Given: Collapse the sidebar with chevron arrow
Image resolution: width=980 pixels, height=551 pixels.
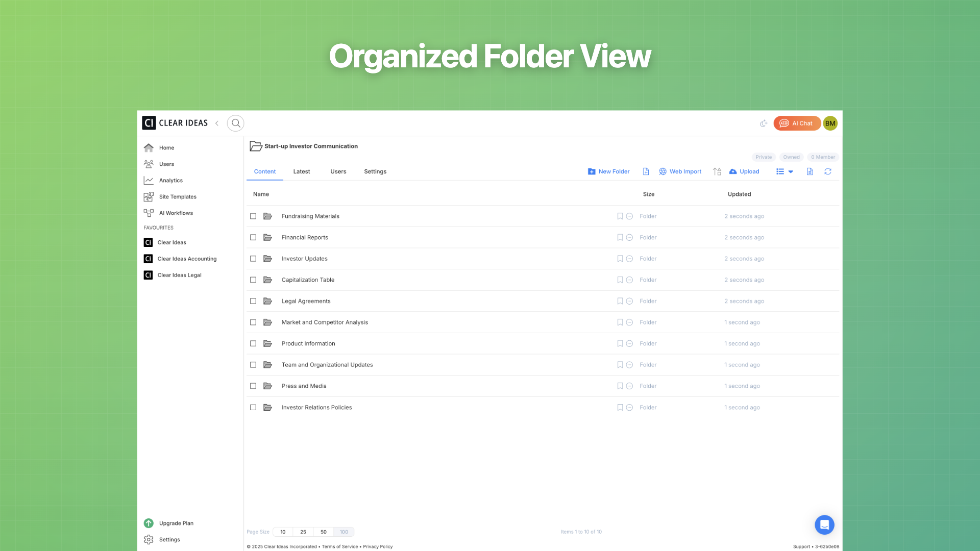Looking at the screenshot, I should click(x=217, y=123).
